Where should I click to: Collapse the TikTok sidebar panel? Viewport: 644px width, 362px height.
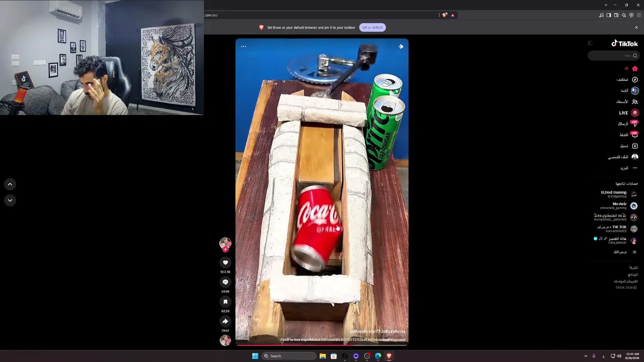[590, 43]
